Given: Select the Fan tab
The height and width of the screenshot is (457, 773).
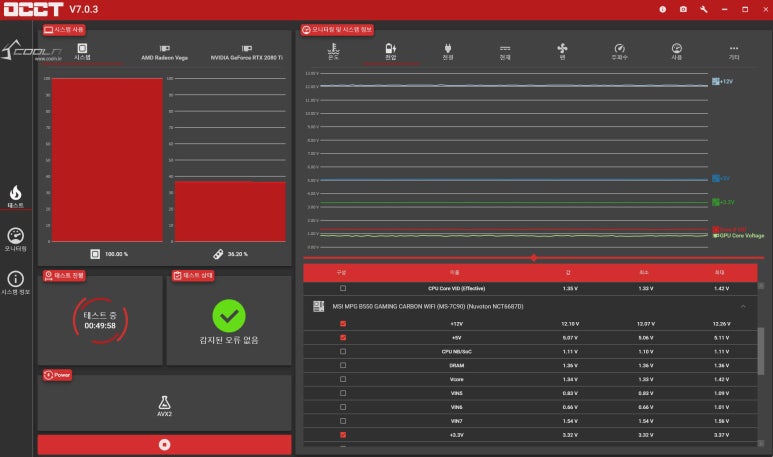Looking at the screenshot, I should pos(562,51).
